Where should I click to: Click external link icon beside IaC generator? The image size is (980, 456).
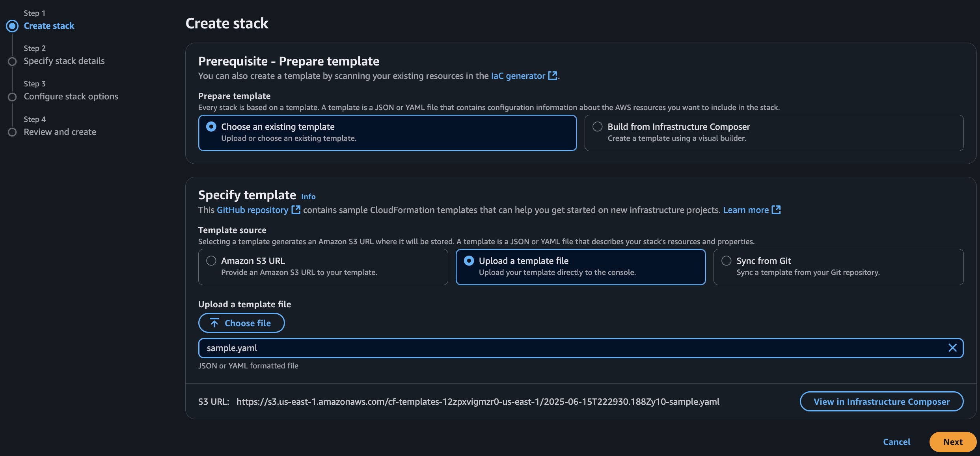click(553, 75)
